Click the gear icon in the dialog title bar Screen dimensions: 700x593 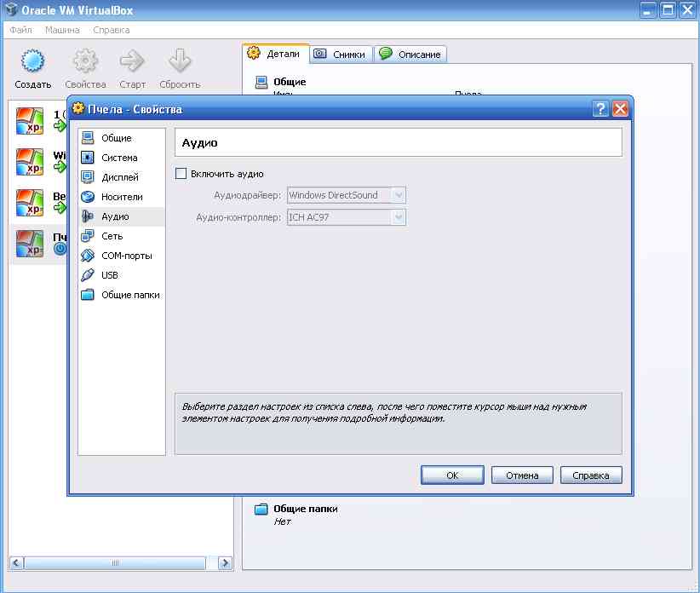tap(78, 108)
